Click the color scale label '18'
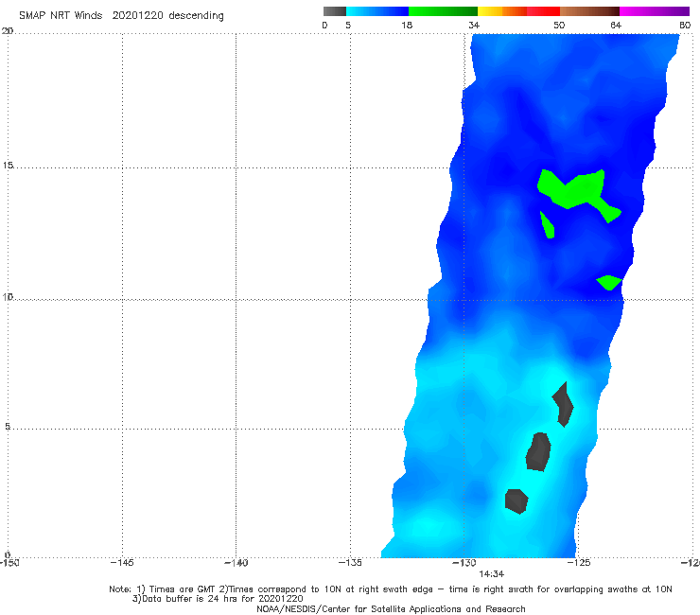 407,26
